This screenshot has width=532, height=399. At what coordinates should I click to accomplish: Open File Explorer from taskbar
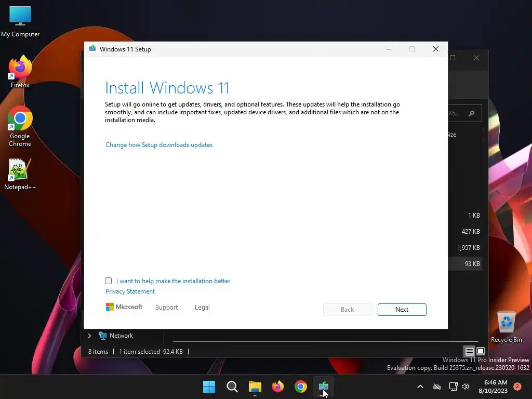[x=255, y=387]
